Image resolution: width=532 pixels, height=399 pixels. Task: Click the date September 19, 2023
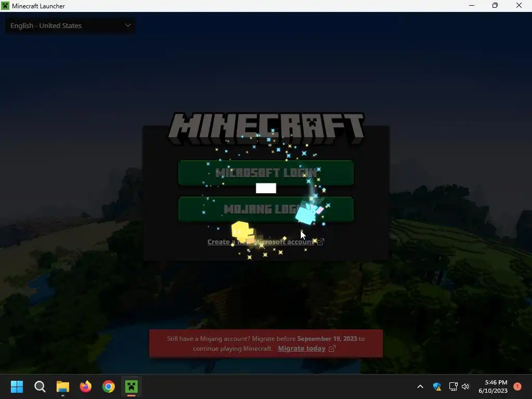click(327, 339)
